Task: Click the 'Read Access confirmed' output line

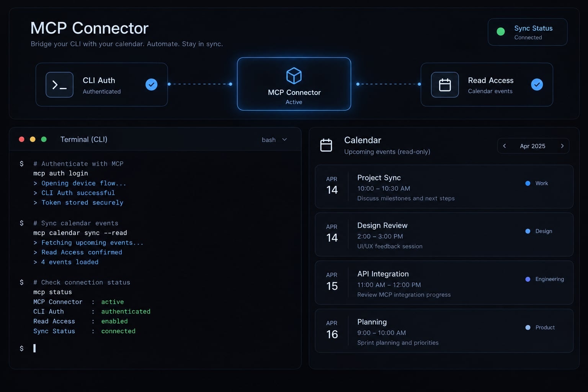Action: pos(78,253)
